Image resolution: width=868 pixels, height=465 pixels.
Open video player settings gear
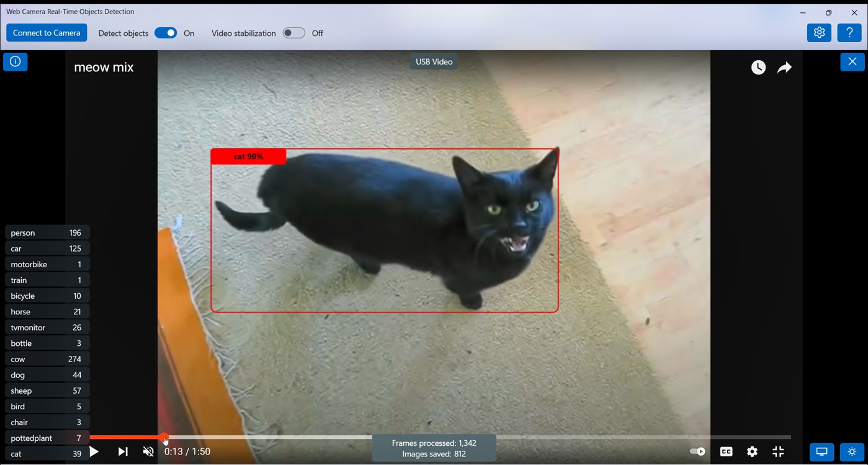click(x=752, y=452)
